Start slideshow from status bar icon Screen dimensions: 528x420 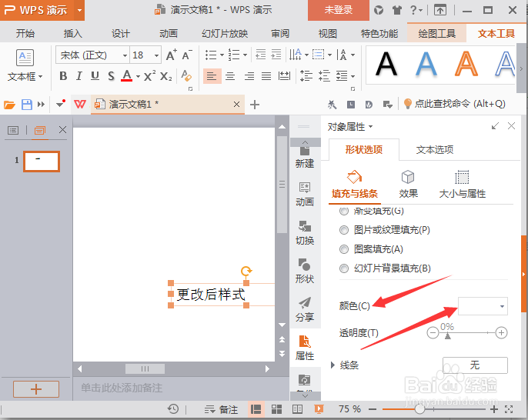[x=319, y=409]
